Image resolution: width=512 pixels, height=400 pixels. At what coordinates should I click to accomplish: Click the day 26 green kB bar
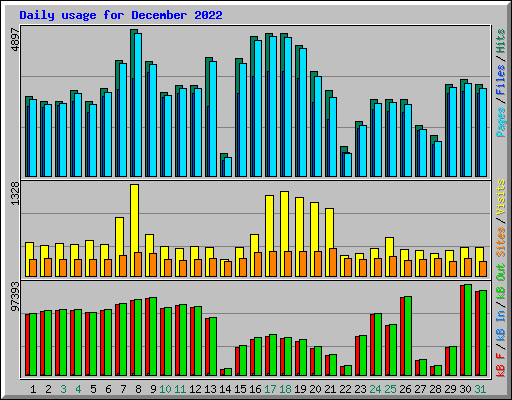pos(408,336)
